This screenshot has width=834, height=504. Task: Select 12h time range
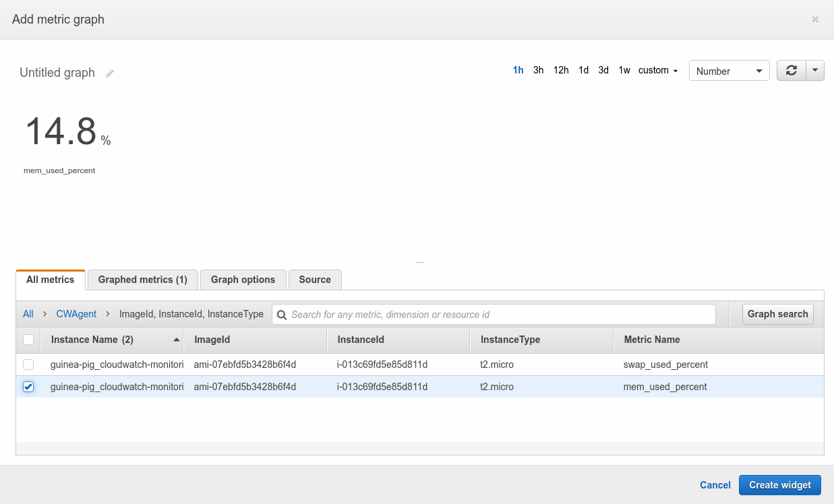pos(561,70)
